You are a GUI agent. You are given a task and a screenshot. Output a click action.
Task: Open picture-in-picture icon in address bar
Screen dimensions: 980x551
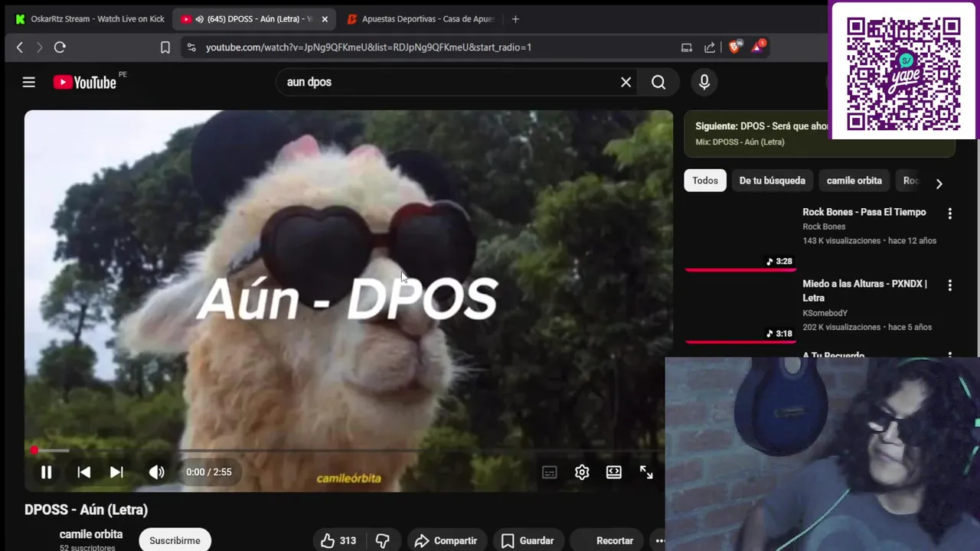(687, 47)
